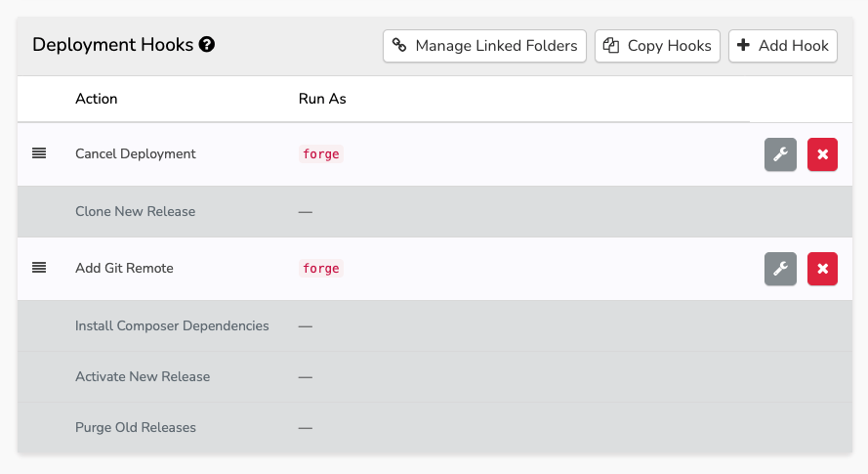Click the Activate New Release row
This screenshot has height=474, width=868.
[x=143, y=376]
